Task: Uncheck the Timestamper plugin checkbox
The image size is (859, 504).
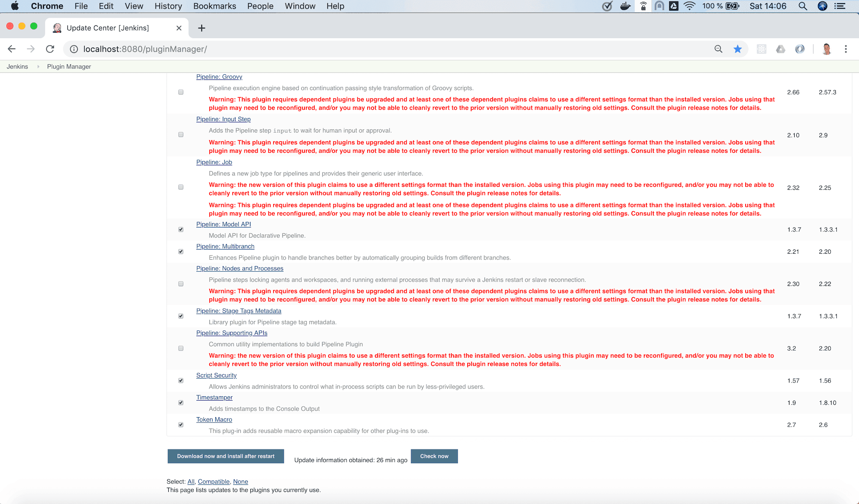Action: (x=181, y=403)
